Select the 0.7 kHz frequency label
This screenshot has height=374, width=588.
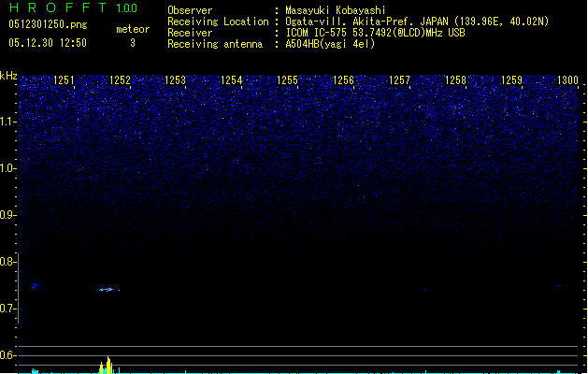point(8,309)
